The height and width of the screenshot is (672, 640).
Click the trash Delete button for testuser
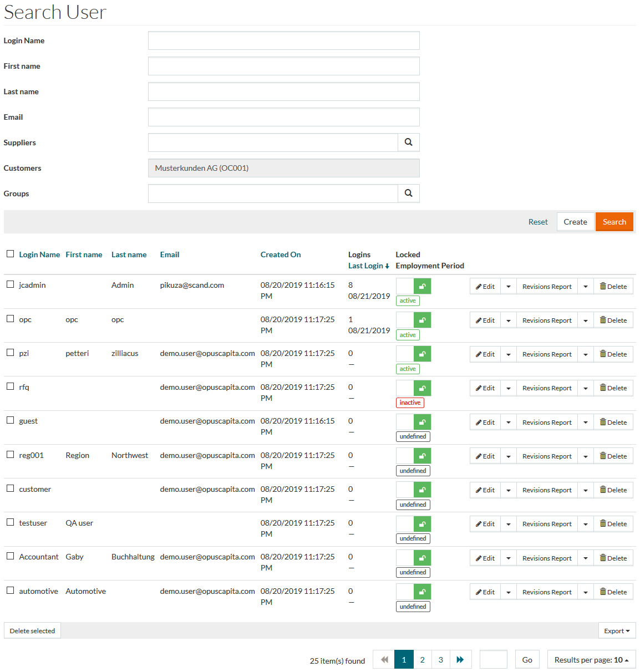click(613, 524)
